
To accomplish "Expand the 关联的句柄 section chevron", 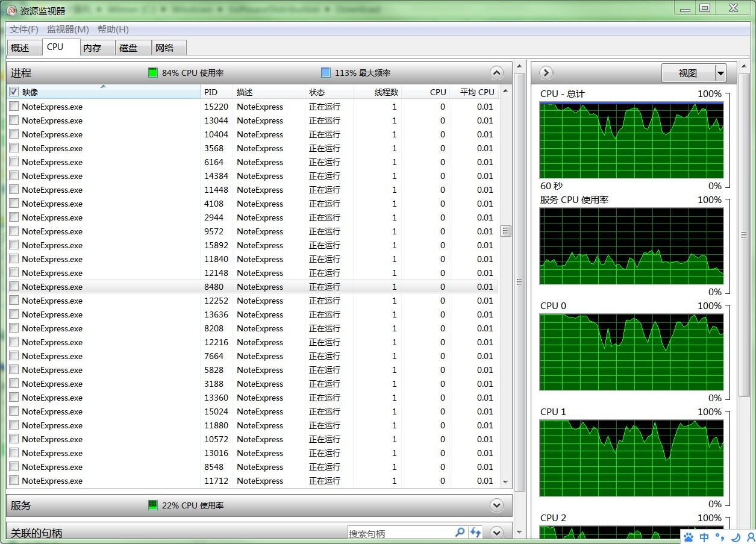I will click(x=497, y=533).
